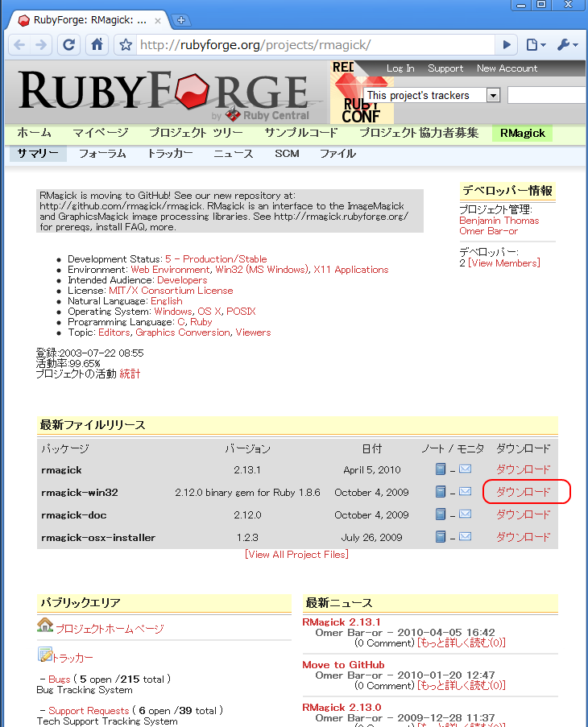The image size is (588, 727).
Task: Open the Support Requests tracker link
Action: pos(89,711)
